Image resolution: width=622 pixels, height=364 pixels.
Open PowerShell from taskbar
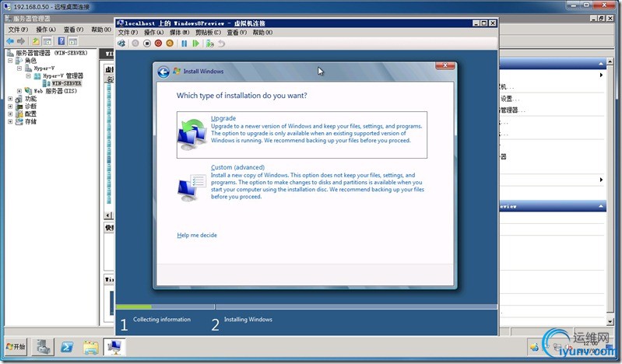tap(67, 347)
